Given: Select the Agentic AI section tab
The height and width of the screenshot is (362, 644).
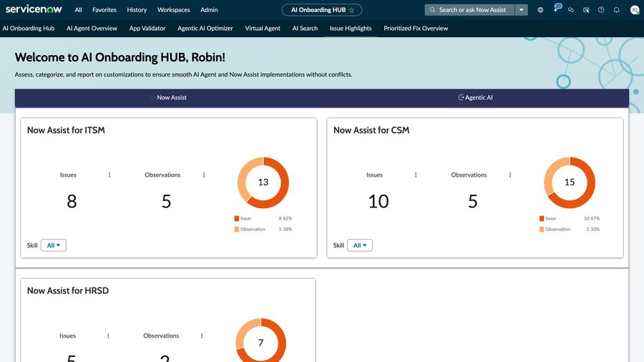Looking at the screenshot, I should (x=475, y=98).
